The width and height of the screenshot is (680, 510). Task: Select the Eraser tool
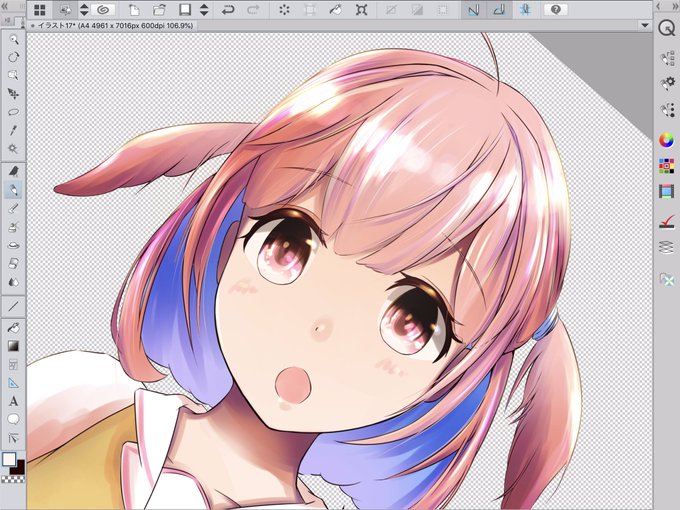(13, 263)
